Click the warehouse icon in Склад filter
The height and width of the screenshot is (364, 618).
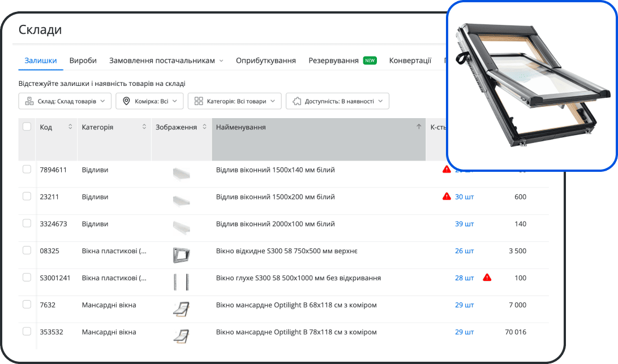tap(29, 101)
